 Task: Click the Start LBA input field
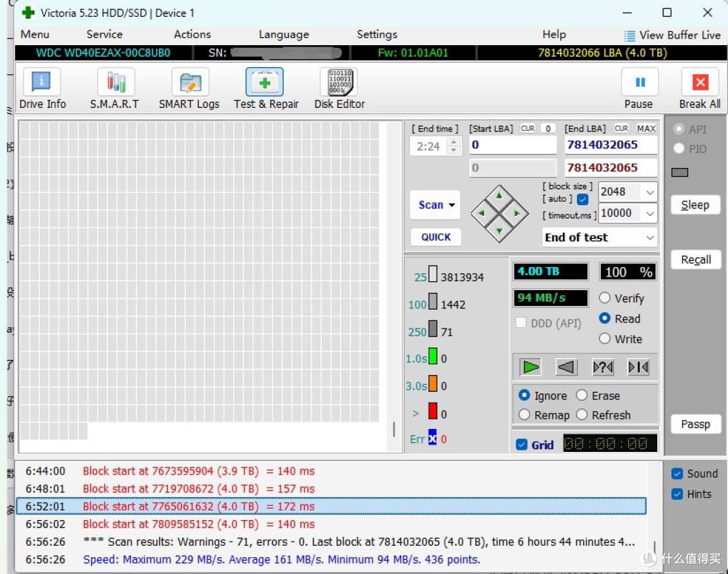512,145
